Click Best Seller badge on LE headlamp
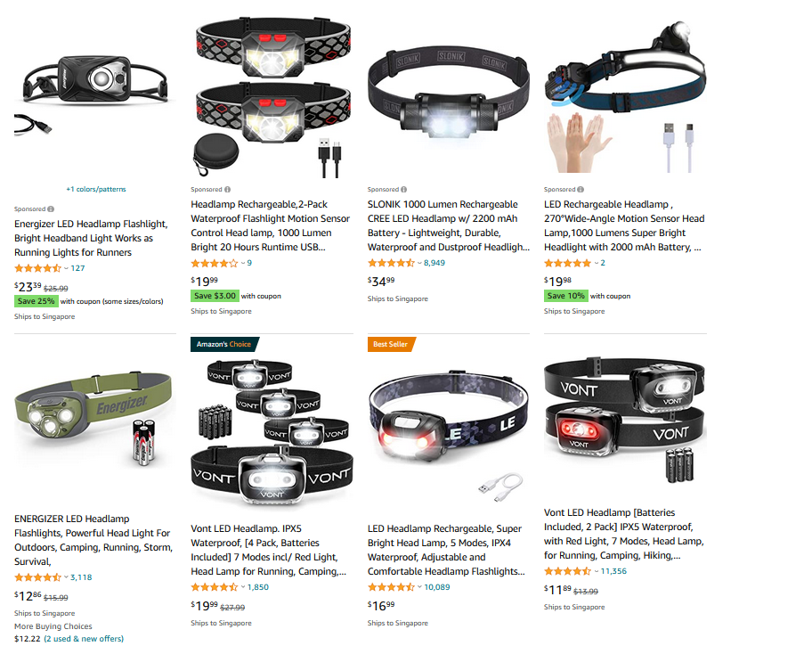Viewport: 812px width, 654px height. 391,344
